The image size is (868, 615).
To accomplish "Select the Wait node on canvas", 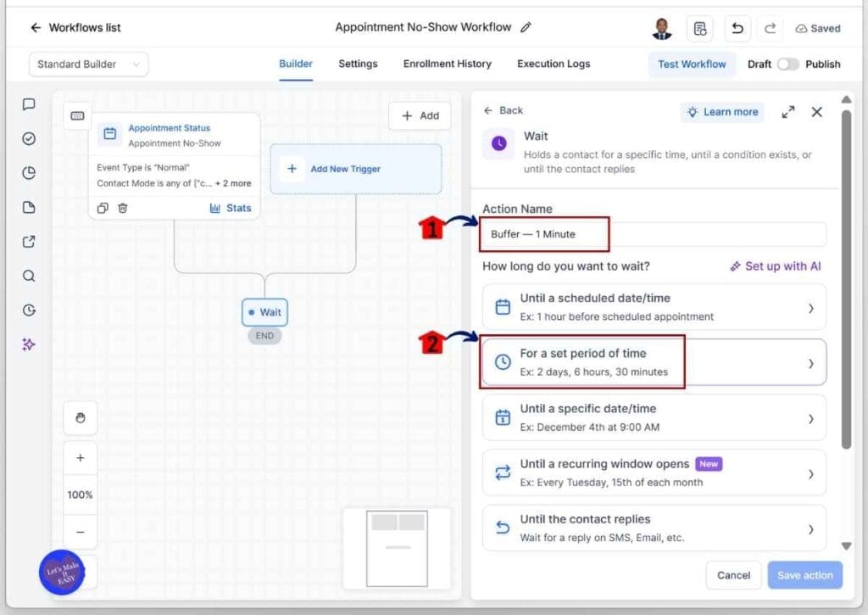I will [x=264, y=312].
